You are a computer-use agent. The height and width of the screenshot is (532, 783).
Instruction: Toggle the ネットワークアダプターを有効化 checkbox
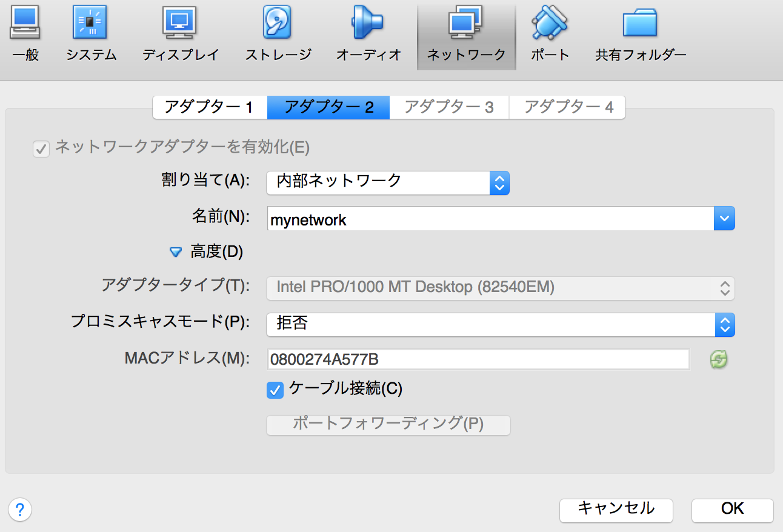pyautogui.click(x=41, y=148)
